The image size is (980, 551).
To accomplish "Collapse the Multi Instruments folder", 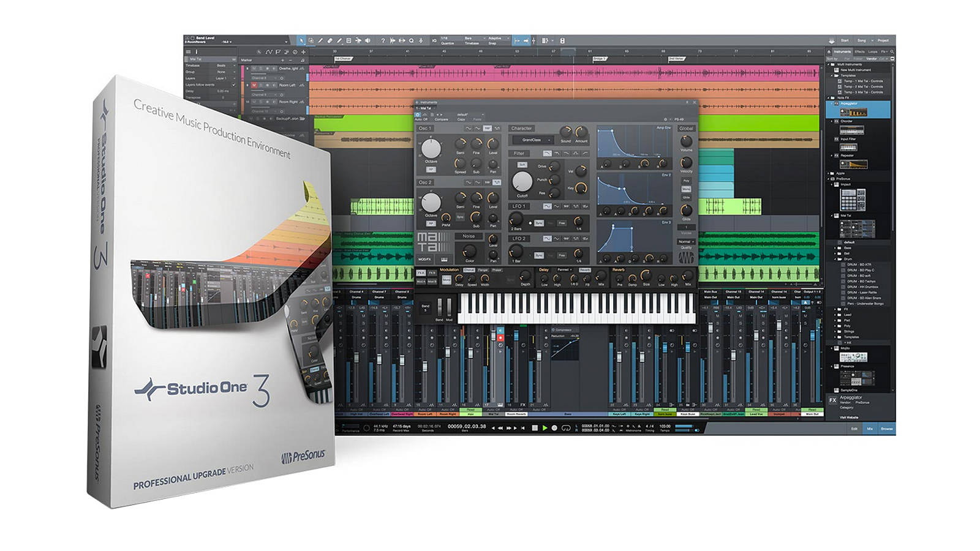I will pyautogui.click(x=828, y=64).
